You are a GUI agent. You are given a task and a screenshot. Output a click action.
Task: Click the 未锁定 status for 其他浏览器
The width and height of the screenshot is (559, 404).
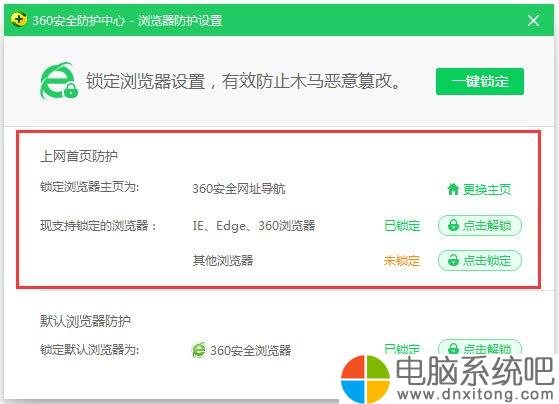click(402, 261)
